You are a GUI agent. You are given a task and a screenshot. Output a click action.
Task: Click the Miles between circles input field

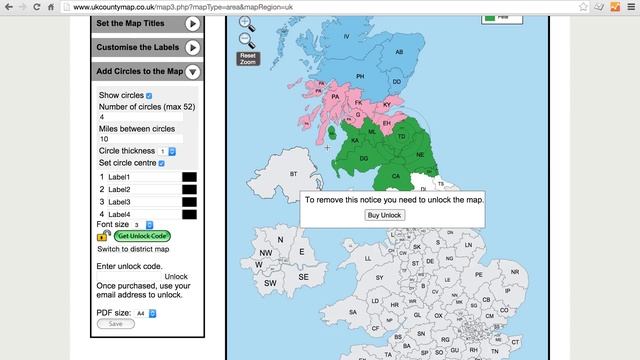point(140,139)
